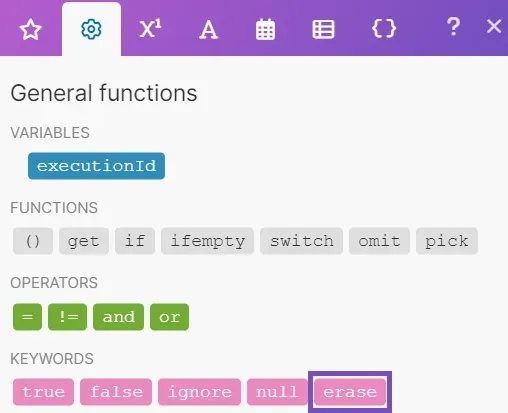Select the highlighted erase keyword
This screenshot has height=413, width=508.
click(350, 392)
